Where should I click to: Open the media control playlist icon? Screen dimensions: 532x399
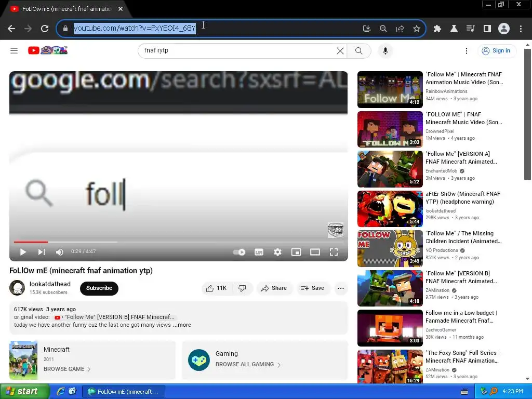coord(471,29)
